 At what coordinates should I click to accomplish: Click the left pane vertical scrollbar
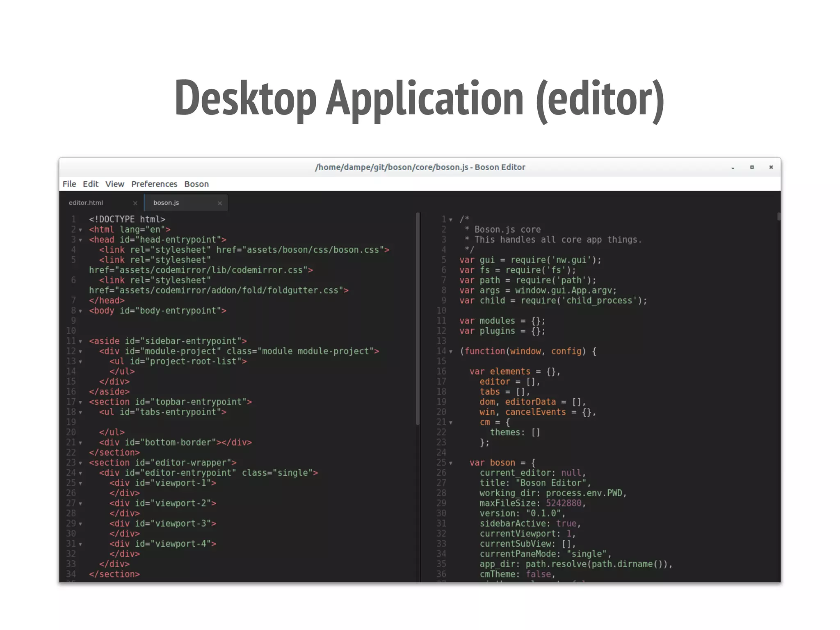pyautogui.click(x=418, y=318)
